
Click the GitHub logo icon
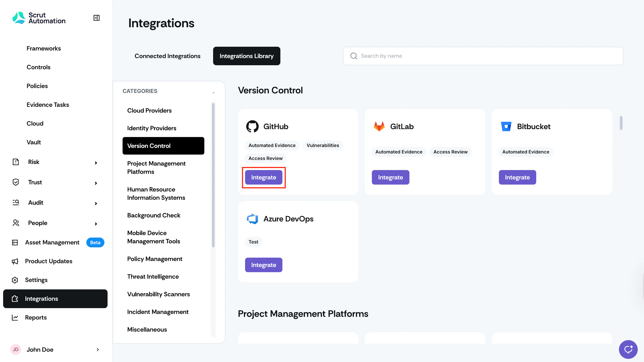point(252,126)
